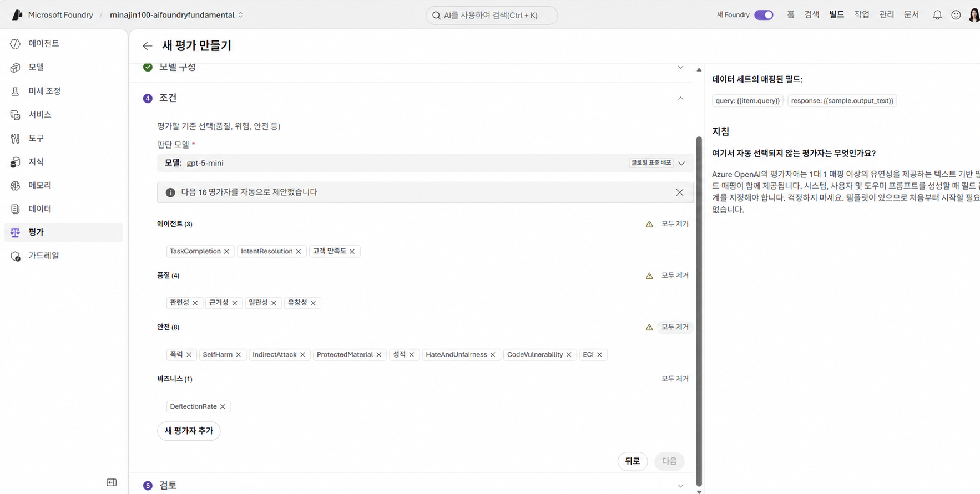Click warning icon in 에이전트 section
The image size is (980, 494).
click(x=649, y=224)
